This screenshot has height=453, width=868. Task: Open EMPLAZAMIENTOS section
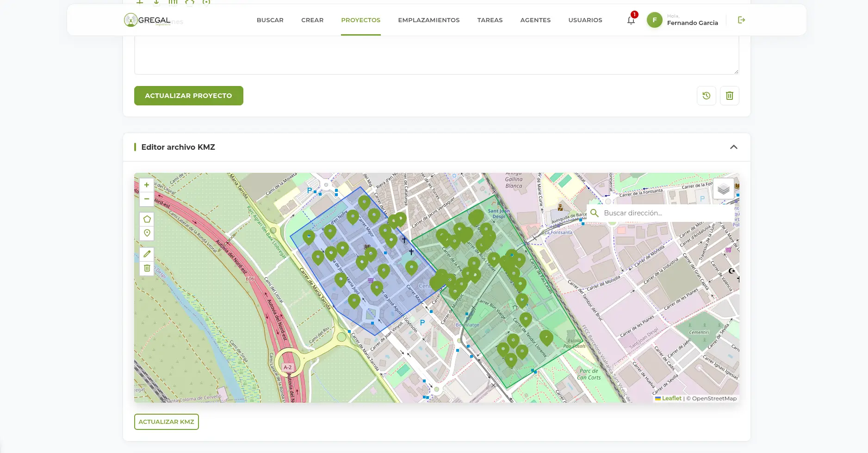(x=429, y=20)
